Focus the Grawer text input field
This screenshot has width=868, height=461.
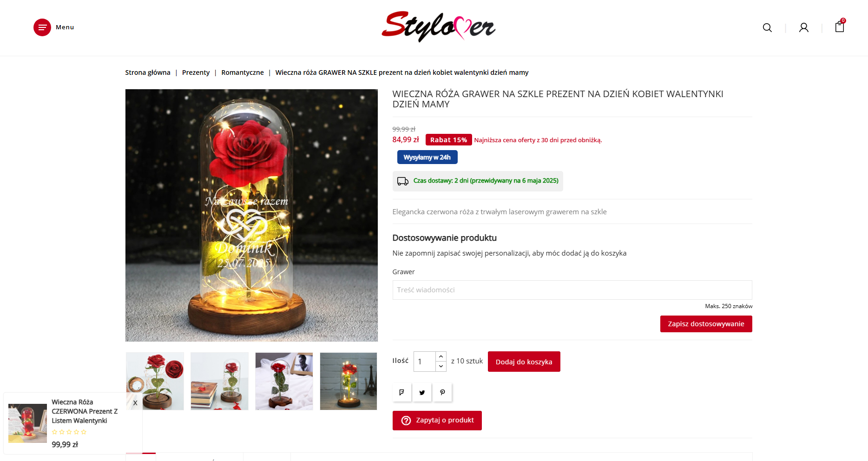pyautogui.click(x=572, y=290)
